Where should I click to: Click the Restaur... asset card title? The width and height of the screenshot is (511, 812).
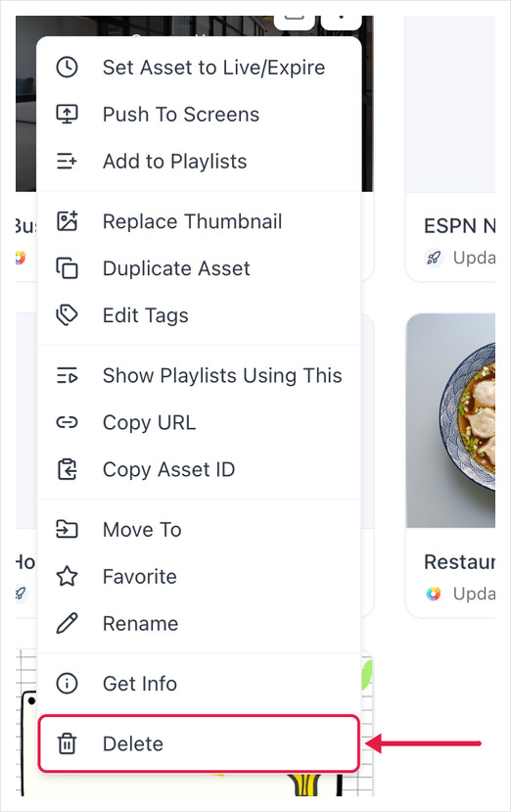pyautogui.click(x=459, y=562)
